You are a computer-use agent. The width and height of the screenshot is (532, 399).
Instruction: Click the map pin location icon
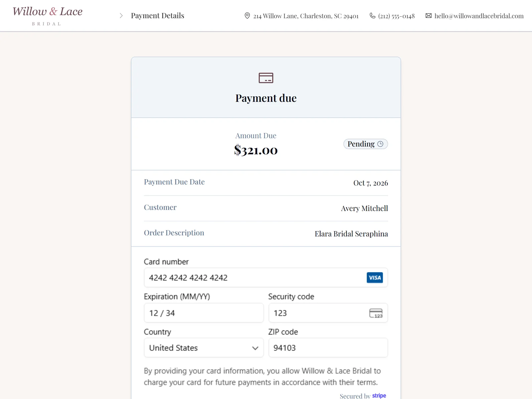pyautogui.click(x=247, y=16)
